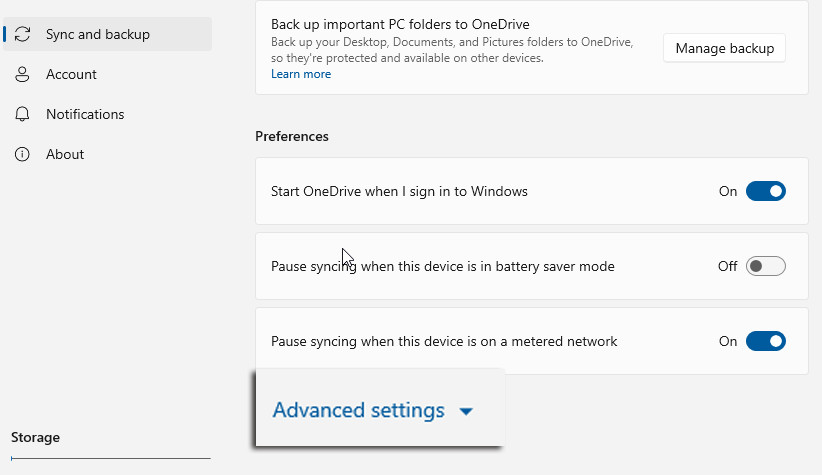Click the Back up important PC folders title
This screenshot has height=475, width=822.
pyautogui.click(x=400, y=23)
